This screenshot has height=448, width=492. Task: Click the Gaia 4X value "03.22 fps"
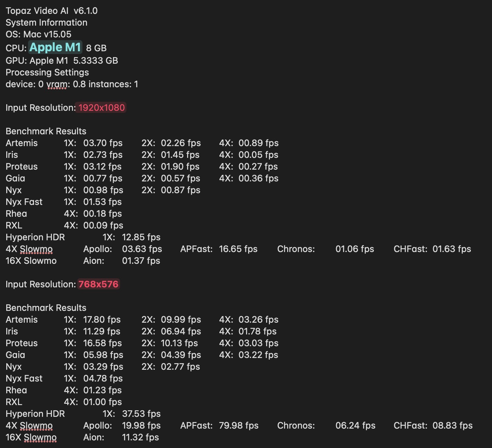click(x=258, y=355)
